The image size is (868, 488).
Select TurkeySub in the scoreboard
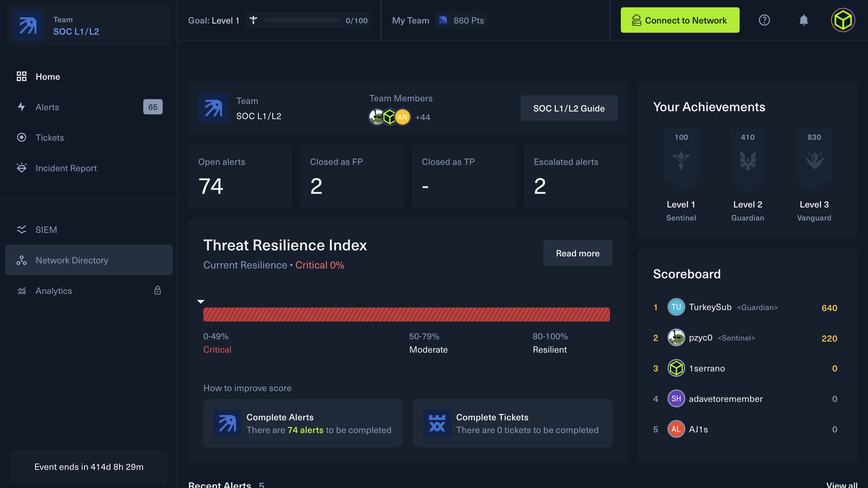[x=710, y=307]
